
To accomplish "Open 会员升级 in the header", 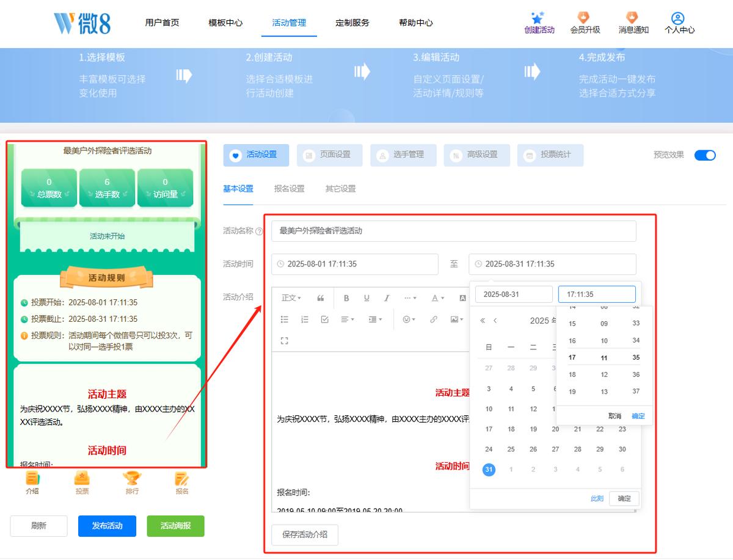I will coord(585,23).
